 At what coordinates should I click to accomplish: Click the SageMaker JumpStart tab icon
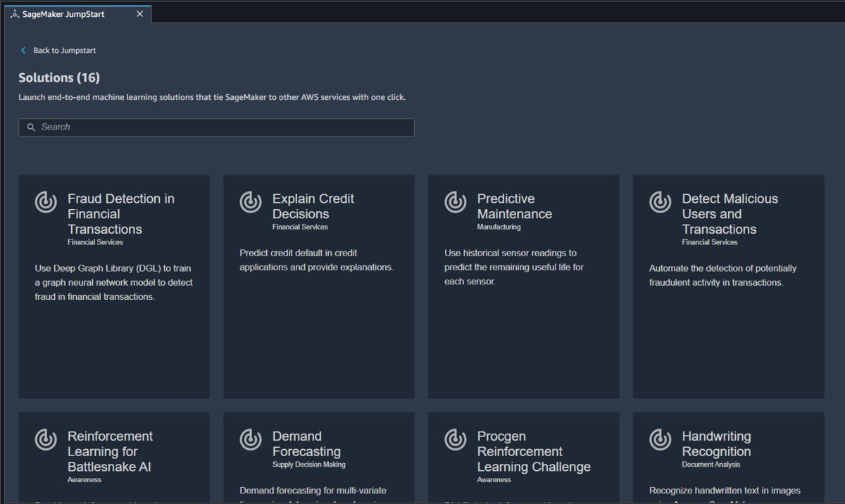click(x=15, y=14)
